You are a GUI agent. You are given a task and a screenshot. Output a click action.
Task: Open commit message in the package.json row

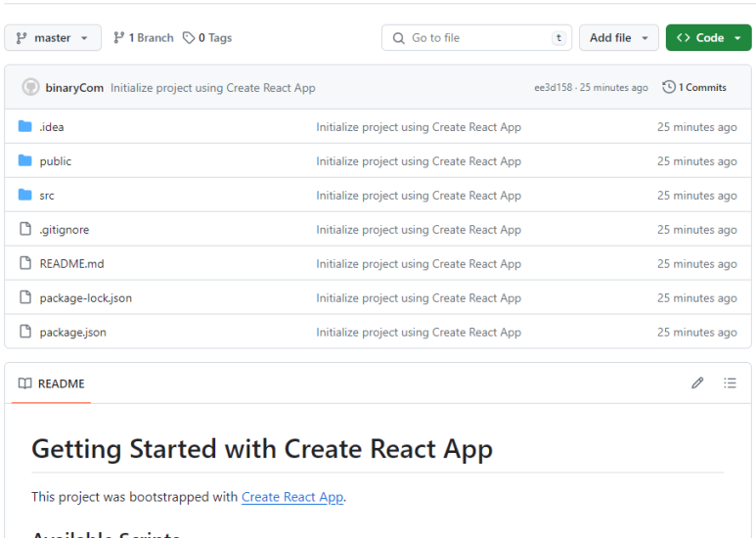coord(419,333)
